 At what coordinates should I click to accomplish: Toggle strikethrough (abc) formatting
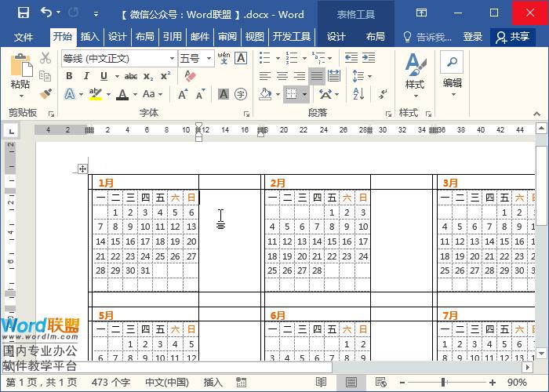coord(131,76)
